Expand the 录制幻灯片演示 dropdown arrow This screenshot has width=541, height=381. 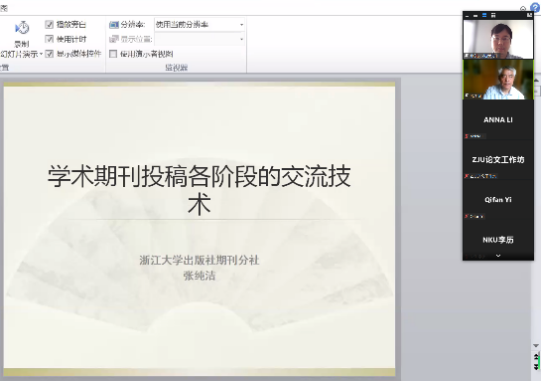(x=41, y=54)
